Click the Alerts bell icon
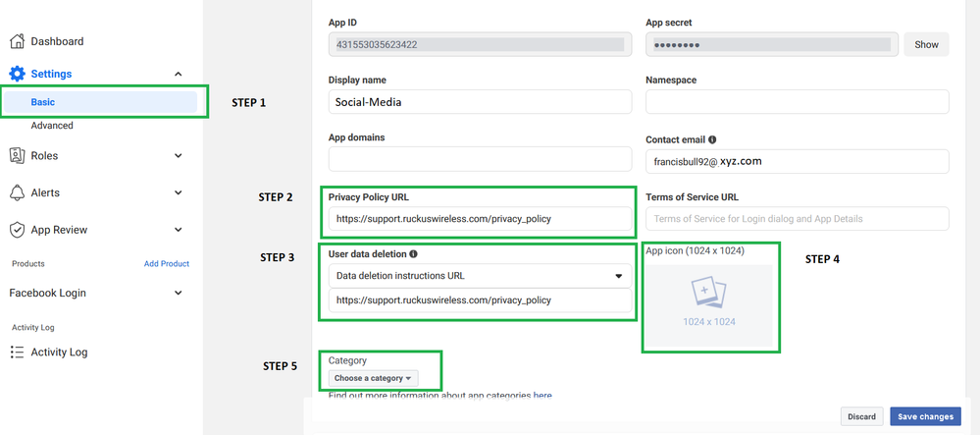 point(17,192)
